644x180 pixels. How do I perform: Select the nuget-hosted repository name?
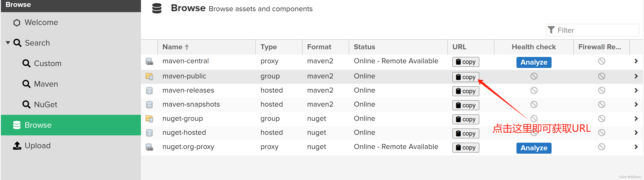pos(184,133)
